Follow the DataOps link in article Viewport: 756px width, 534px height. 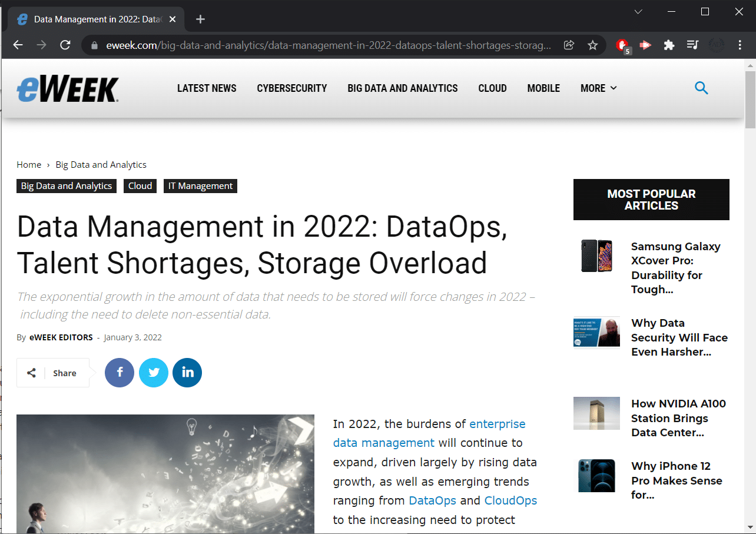click(433, 501)
